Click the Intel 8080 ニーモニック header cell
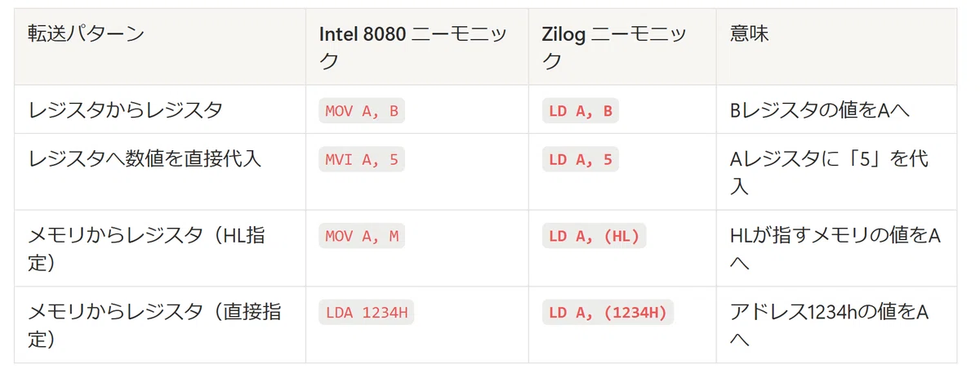Screen dimensions: 980x378 [x=417, y=47]
